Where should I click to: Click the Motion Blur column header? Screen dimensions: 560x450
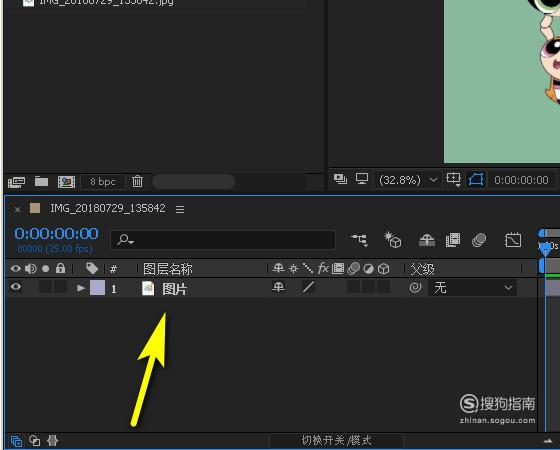point(353,269)
